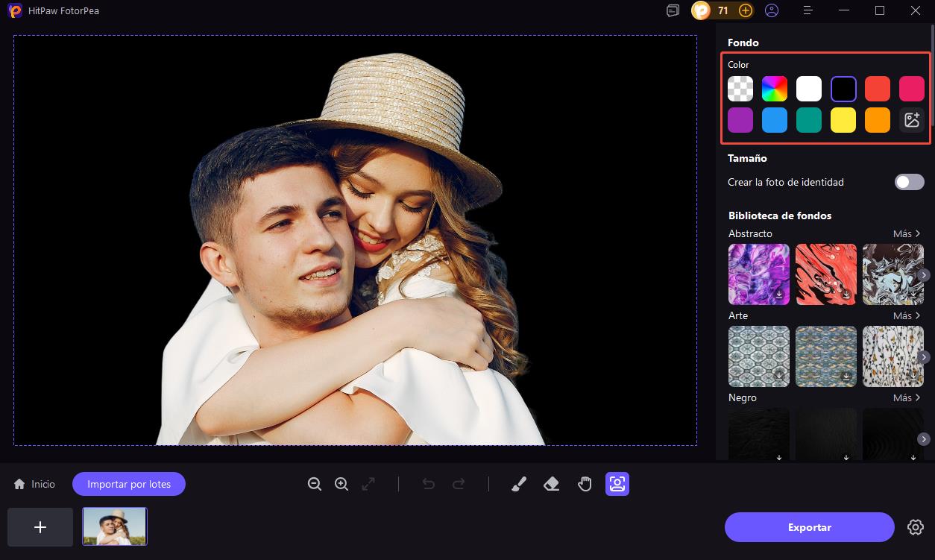Screen dimensions: 935x560
Task: Expand more Abstracto backgrounds with Más
Action: click(907, 234)
